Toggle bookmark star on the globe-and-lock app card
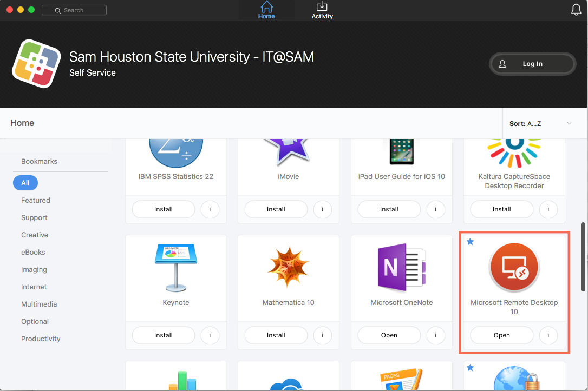Screen dimensions: 588x391 pos(471,368)
